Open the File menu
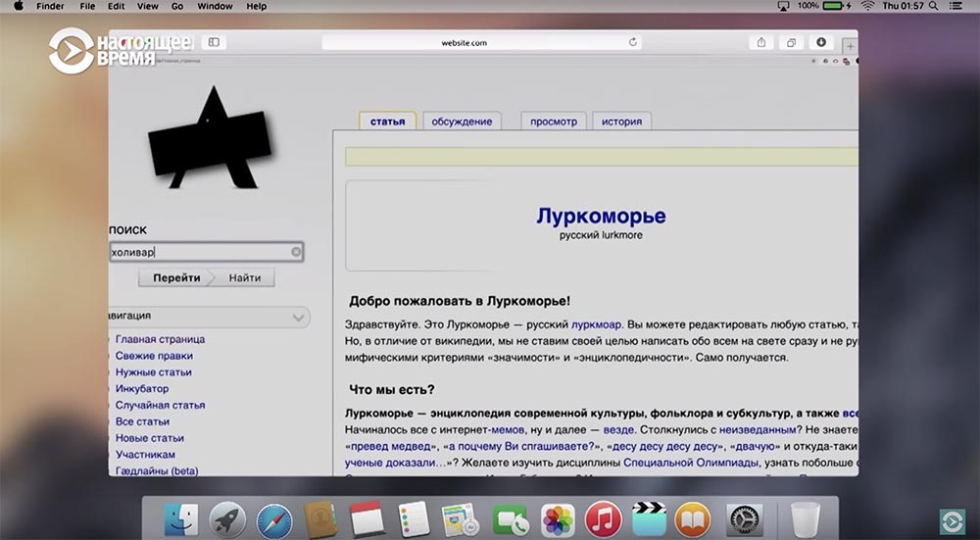980x540 pixels. 87,6
